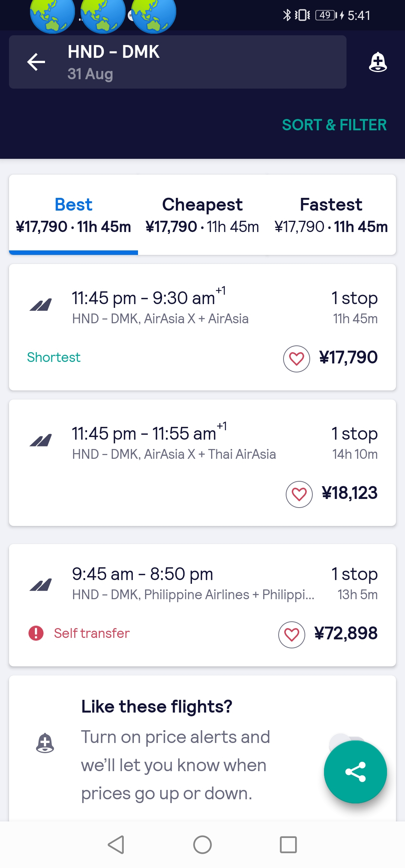Tap the price alert bell icon in header
The width and height of the screenshot is (405, 868).
[378, 62]
